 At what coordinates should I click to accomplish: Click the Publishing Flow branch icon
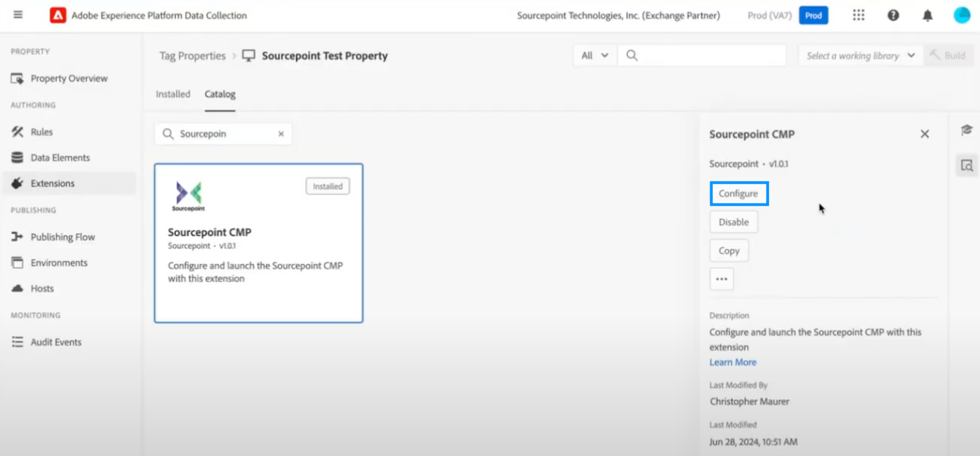coord(17,237)
